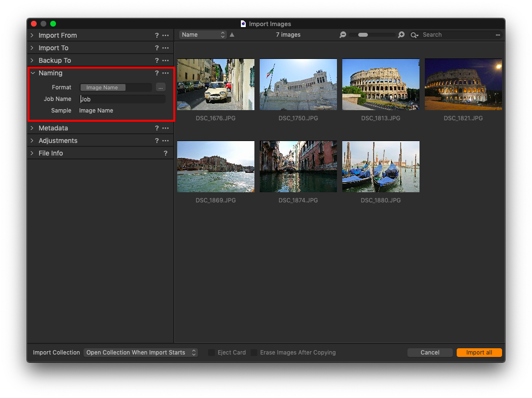The image size is (532, 398).
Task: Open the search bar more options menu
Action: click(498, 35)
